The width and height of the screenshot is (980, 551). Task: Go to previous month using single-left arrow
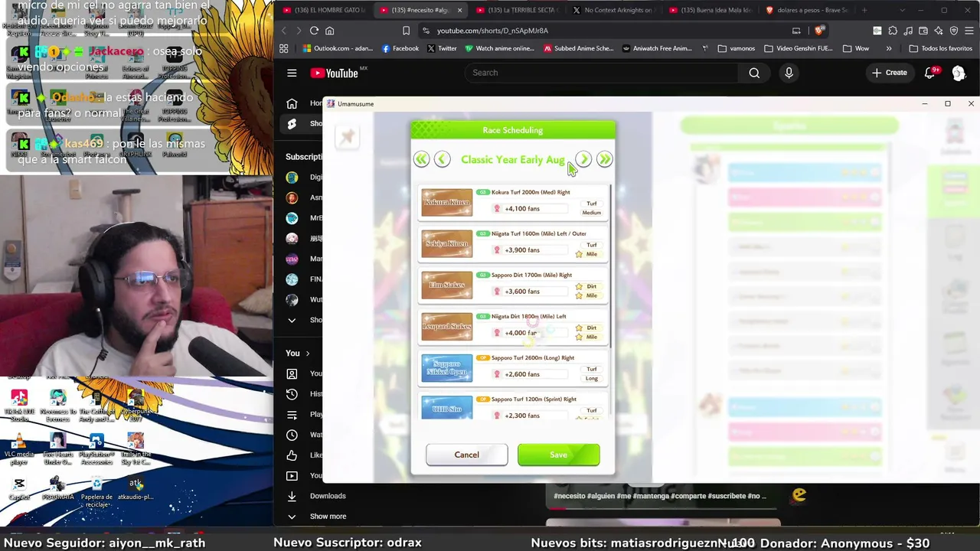coord(442,159)
